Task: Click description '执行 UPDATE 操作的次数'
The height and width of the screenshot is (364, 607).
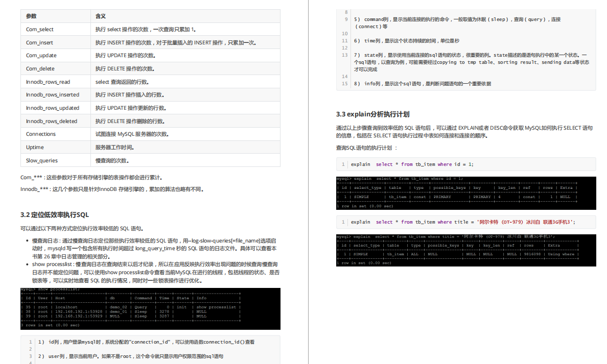Action: [x=125, y=55]
